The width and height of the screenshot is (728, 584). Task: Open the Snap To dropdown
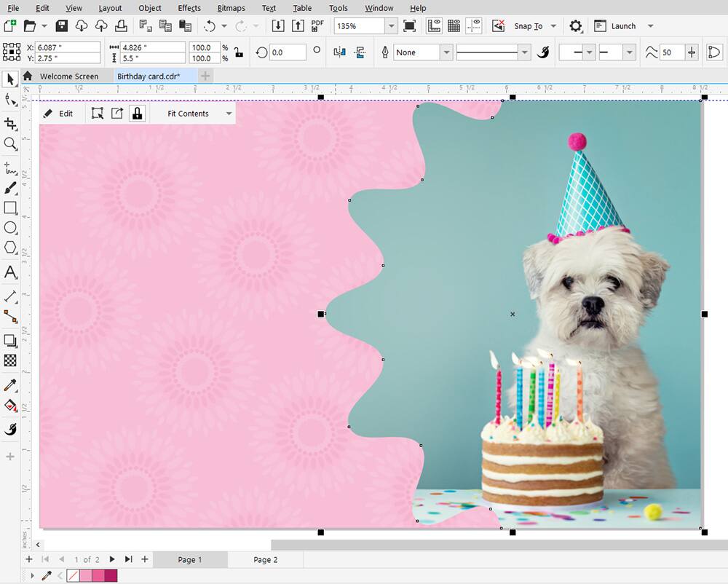pos(552,25)
